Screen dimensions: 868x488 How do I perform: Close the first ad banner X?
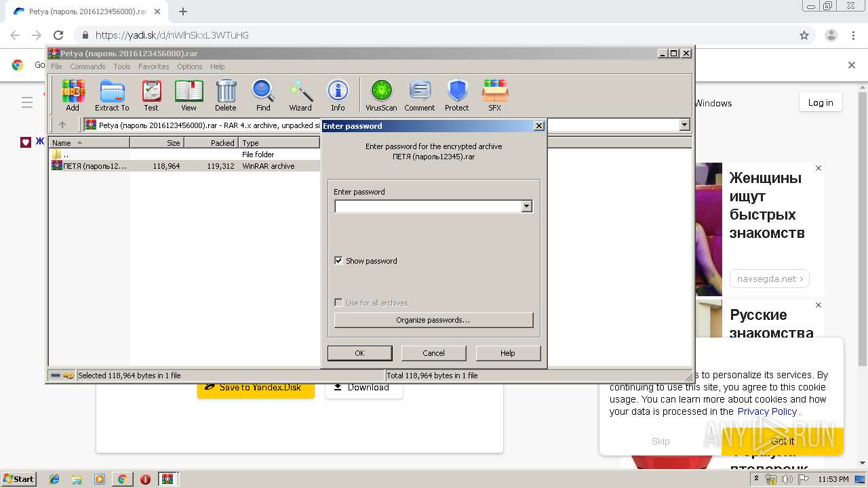pyautogui.click(x=818, y=168)
